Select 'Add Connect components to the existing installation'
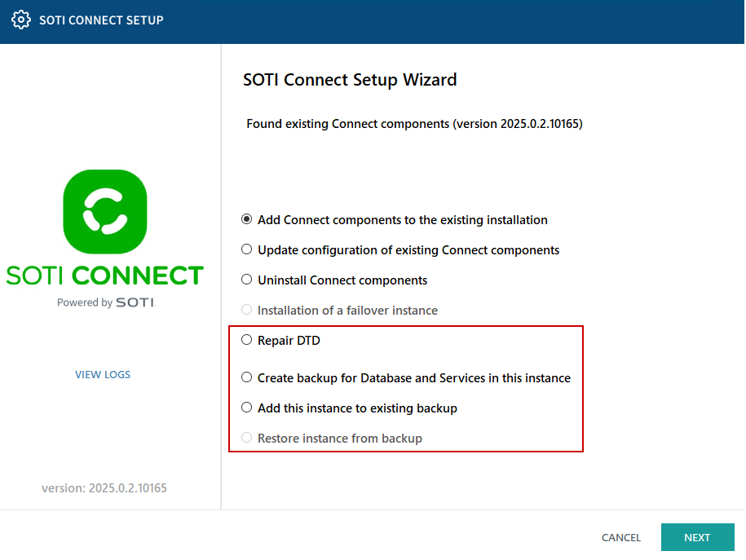Screen dimensions: 746x560 pos(246,218)
